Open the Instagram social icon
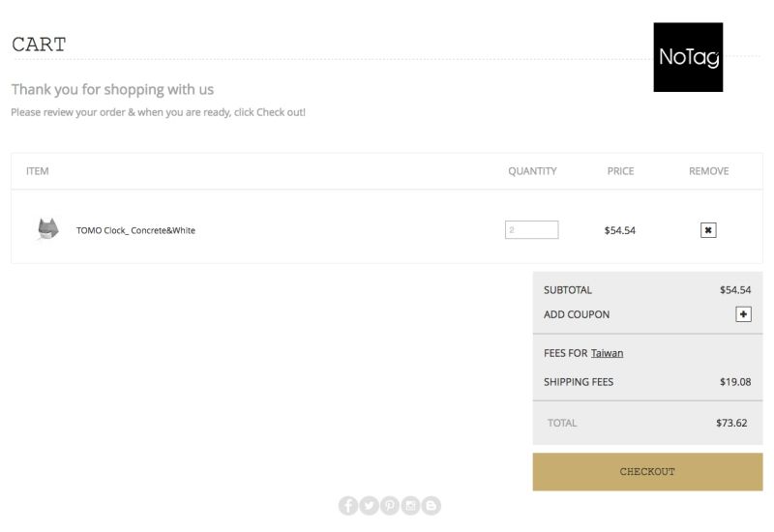This screenshot has width=774, height=532. point(410,506)
